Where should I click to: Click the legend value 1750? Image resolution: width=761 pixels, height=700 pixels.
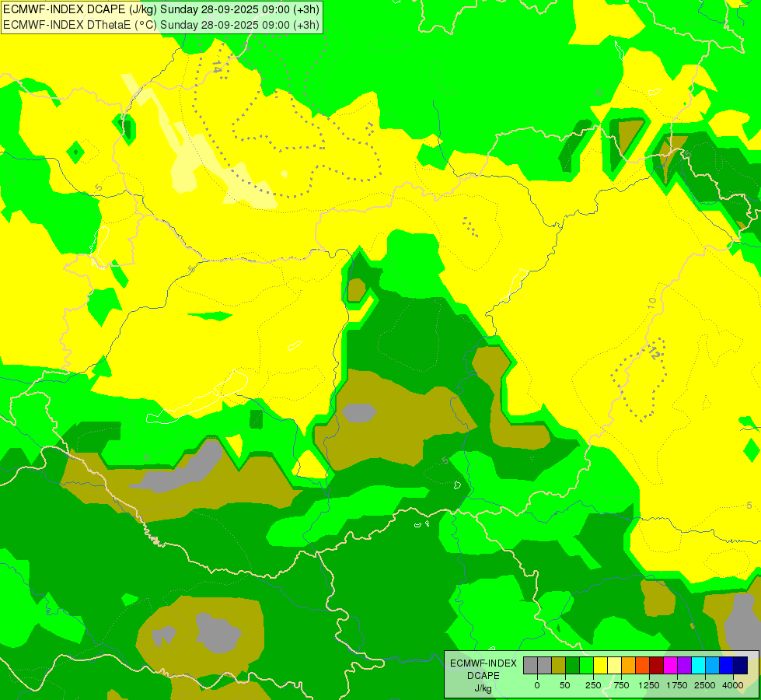coord(677,685)
